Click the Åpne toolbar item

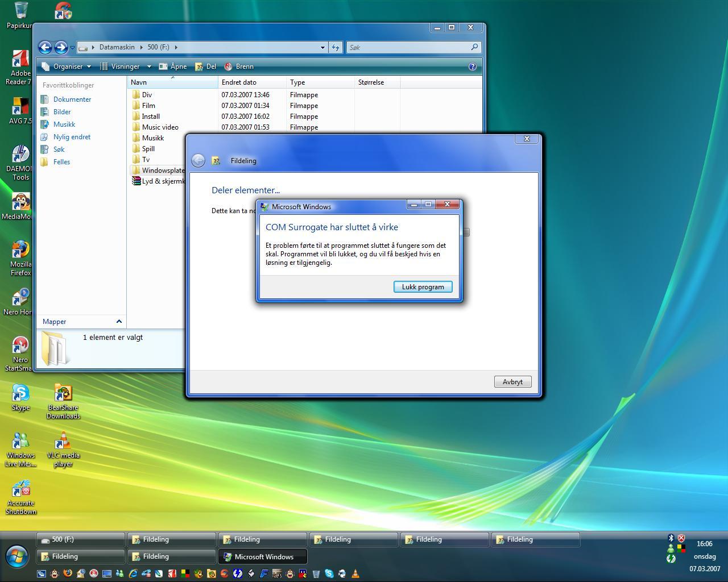pyautogui.click(x=173, y=66)
